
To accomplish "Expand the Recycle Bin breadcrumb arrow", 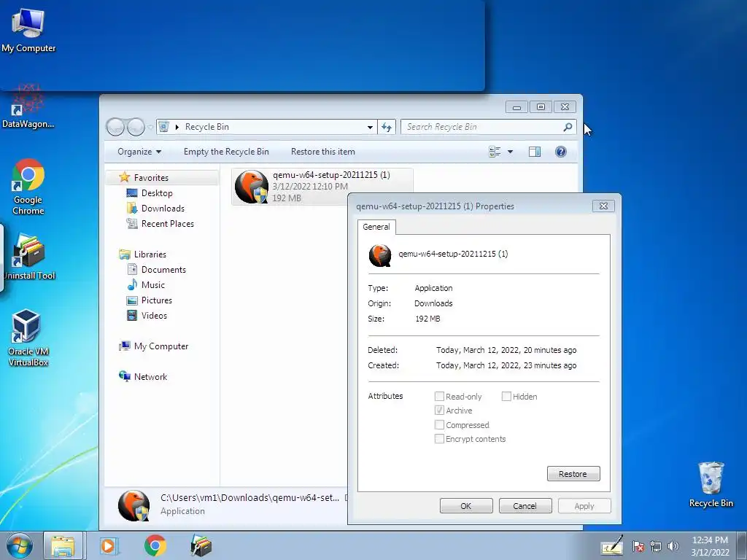I will (x=177, y=127).
